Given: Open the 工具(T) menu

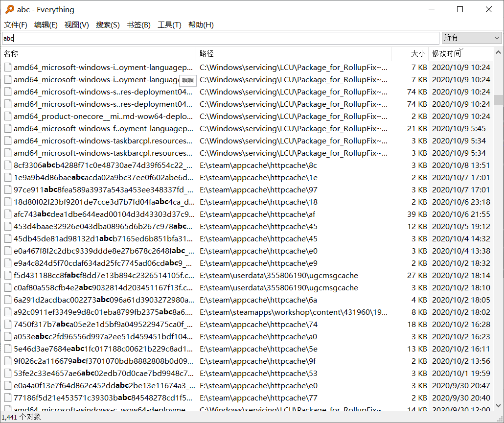Looking at the screenshot, I should click(x=169, y=25).
